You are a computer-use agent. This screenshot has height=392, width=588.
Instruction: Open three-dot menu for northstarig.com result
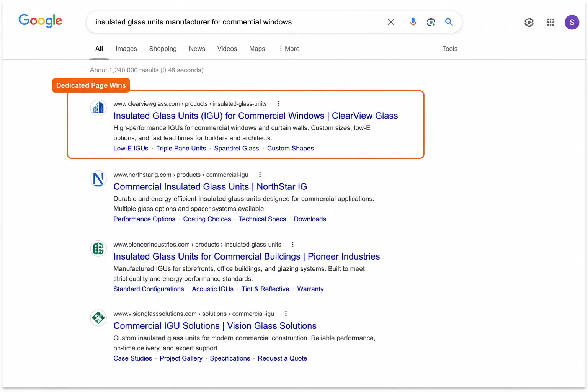(260, 175)
